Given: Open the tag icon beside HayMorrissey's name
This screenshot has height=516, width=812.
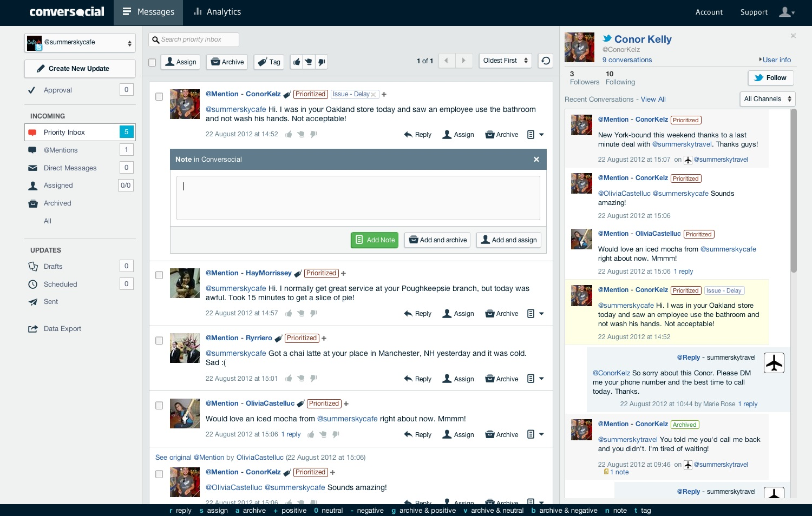Looking at the screenshot, I should point(298,274).
